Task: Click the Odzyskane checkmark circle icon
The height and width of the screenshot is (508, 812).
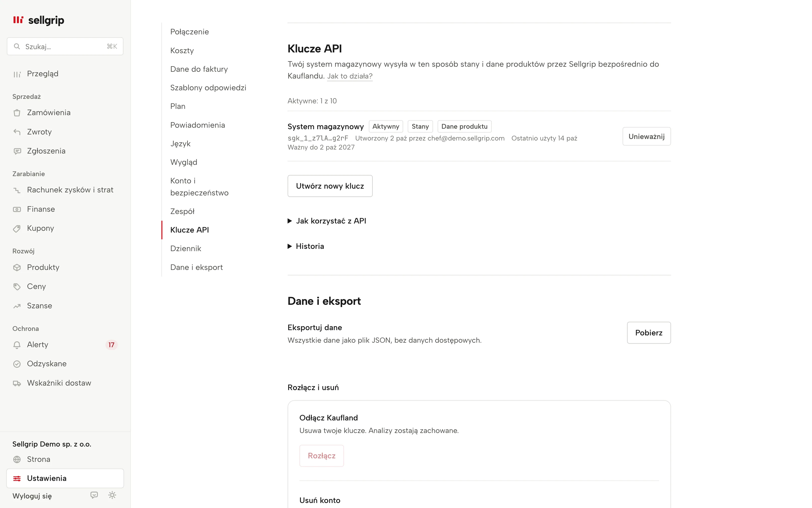Action: (x=17, y=364)
